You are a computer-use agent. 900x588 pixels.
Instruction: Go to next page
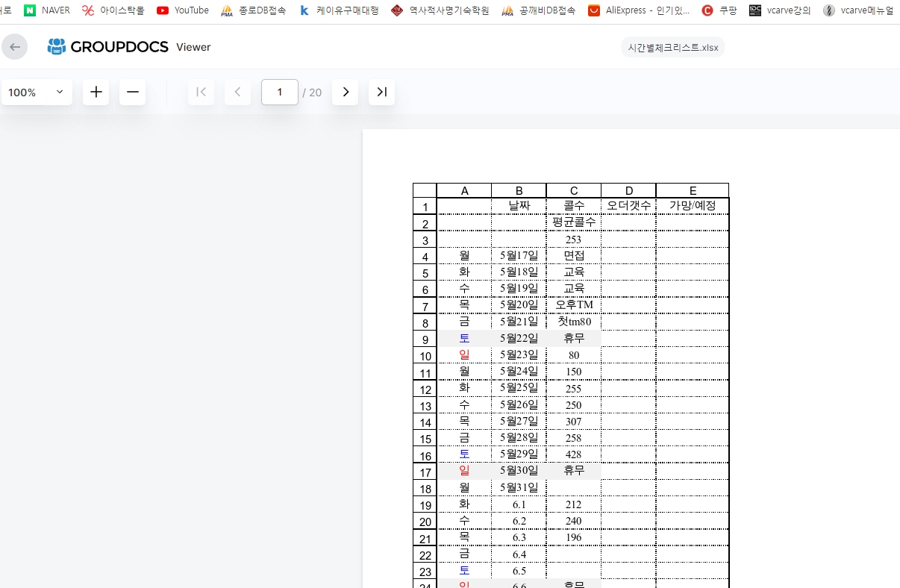(345, 92)
